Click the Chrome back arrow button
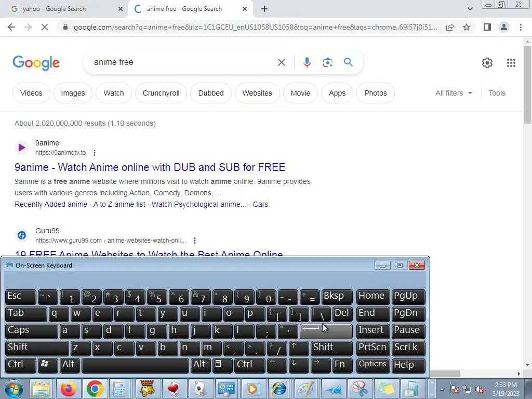 coord(11,27)
